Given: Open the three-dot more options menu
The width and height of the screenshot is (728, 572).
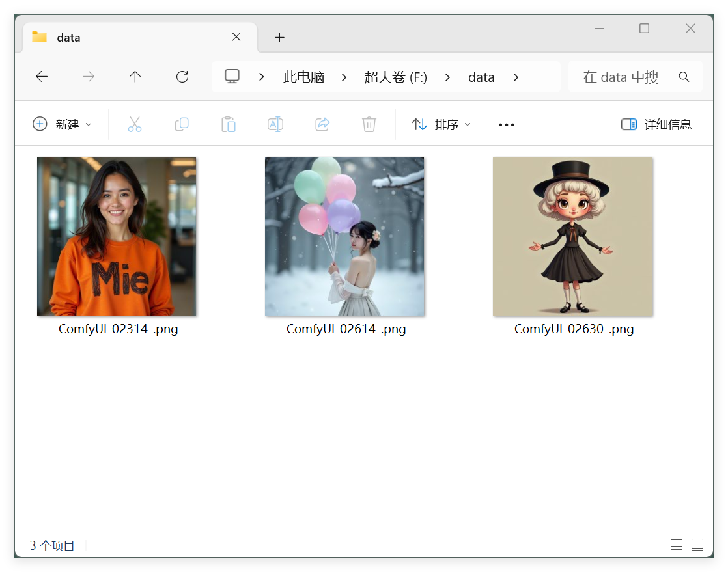Looking at the screenshot, I should 506,125.
